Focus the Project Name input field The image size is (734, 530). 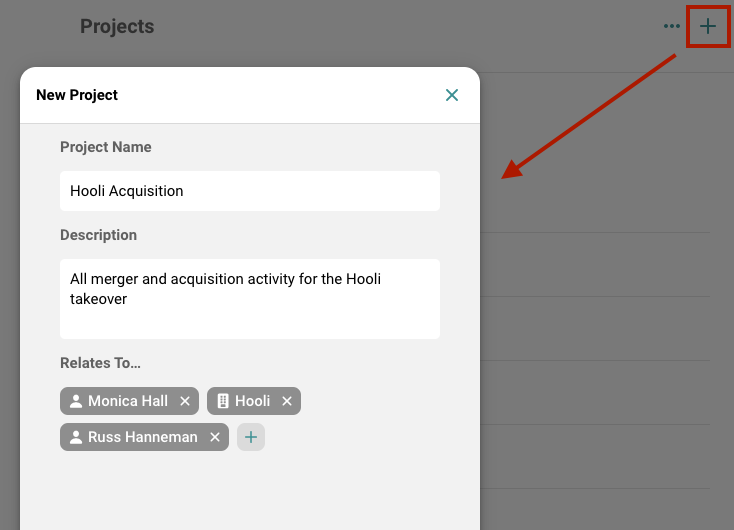[x=250, y=191]
